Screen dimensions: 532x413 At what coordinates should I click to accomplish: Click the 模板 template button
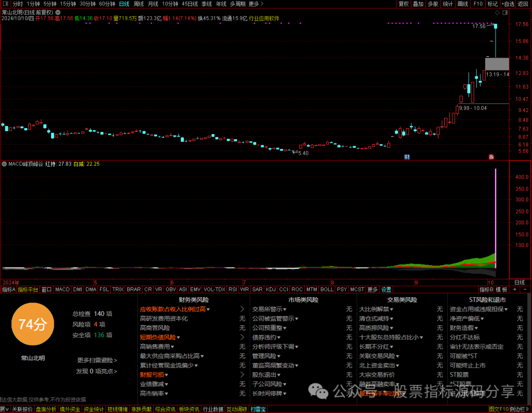(x=501, y=289)
